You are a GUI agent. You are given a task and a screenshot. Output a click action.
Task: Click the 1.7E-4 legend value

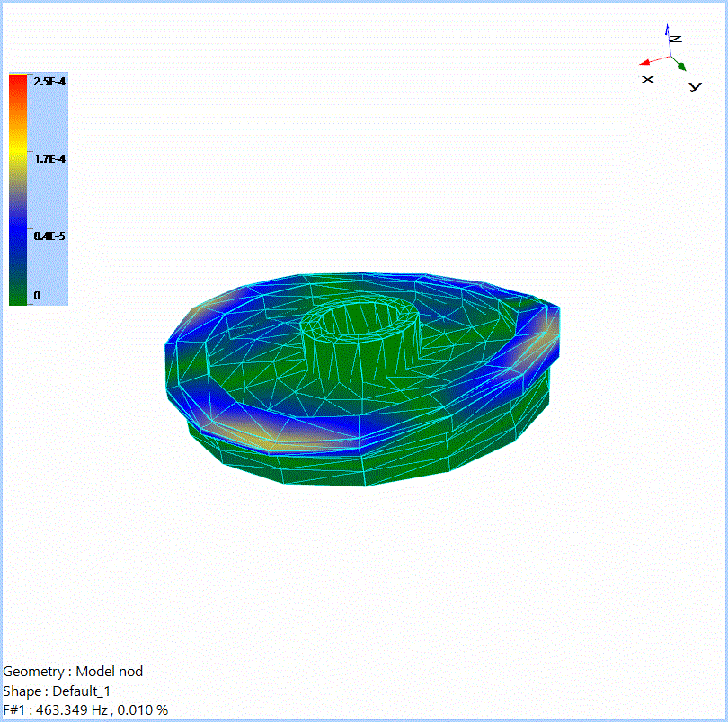pyautogui.click(x=49, y=159)
